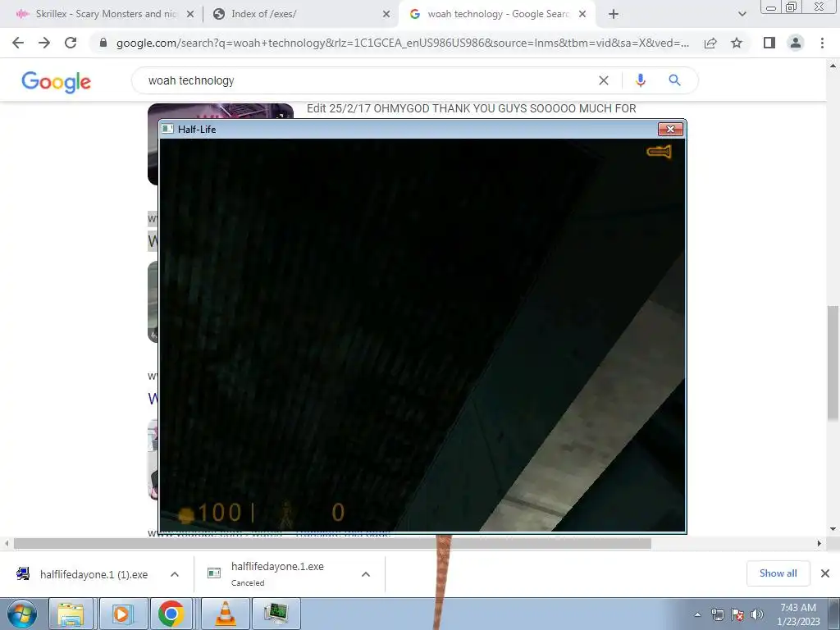Click the taskbar clock showing 7:43 AM
Screen dimensions: 840x630
click(x=799, y=614)
